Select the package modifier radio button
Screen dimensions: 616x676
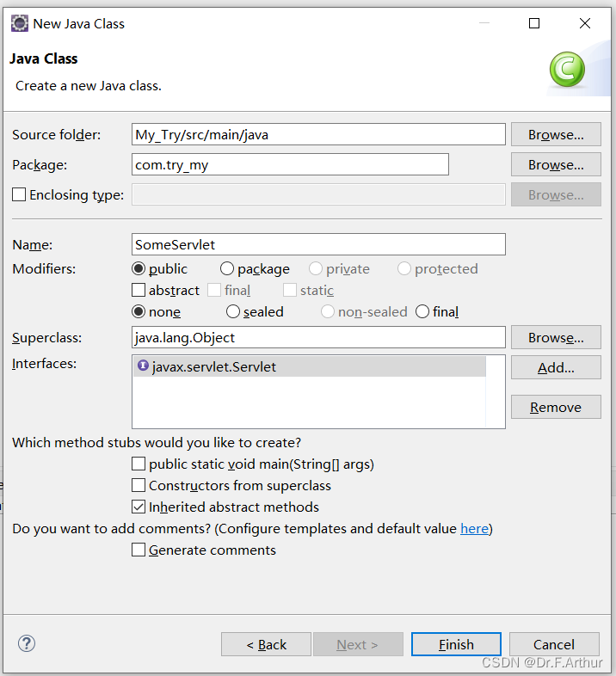point(227,268)
